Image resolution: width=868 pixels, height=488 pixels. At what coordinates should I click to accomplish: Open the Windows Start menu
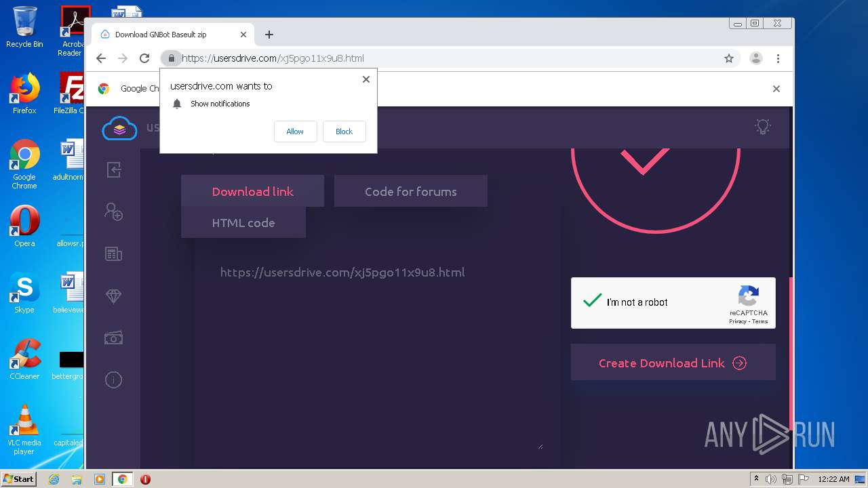click(19, 479)
